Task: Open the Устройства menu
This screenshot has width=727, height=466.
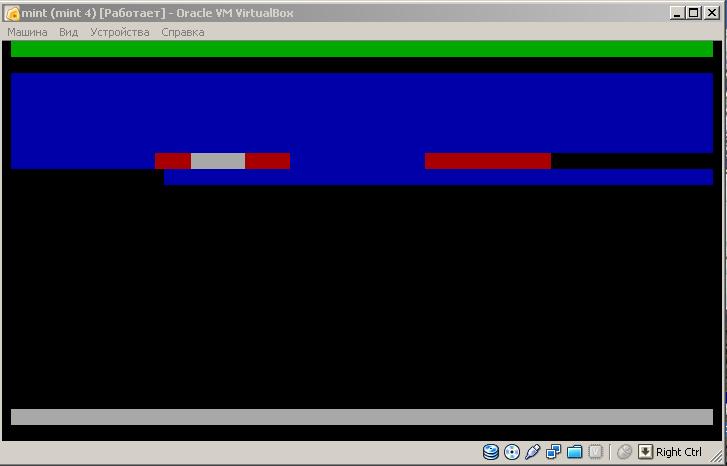Action: tap(120, 32)
